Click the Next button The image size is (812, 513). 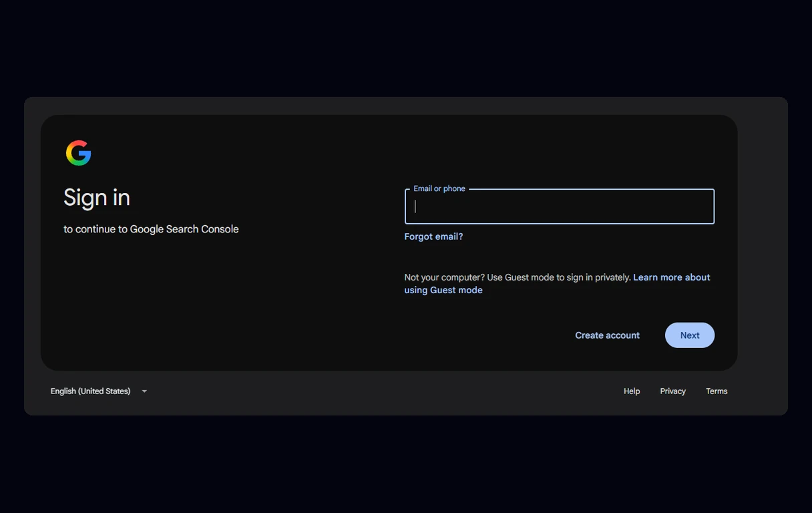click(690, 335)
